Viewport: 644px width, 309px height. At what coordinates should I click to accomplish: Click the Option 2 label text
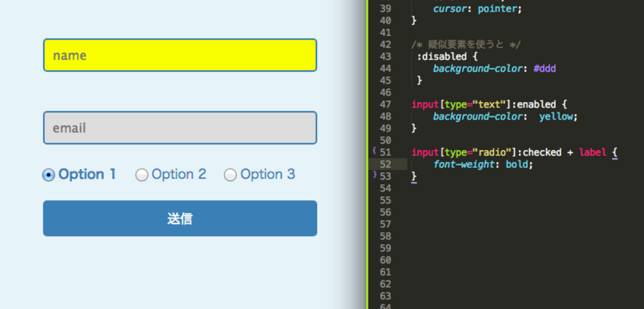179,175
